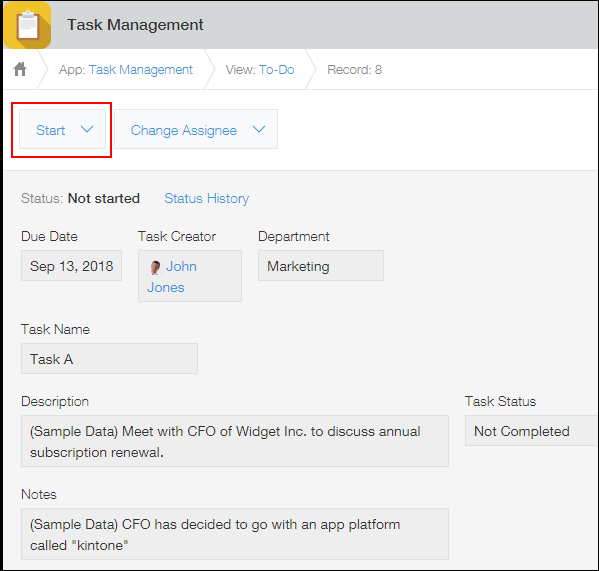The width and height of the screenshot is (599, 571).
Task: Click the Notes text mentioning kintone
Action: click(x=235, y=534)
